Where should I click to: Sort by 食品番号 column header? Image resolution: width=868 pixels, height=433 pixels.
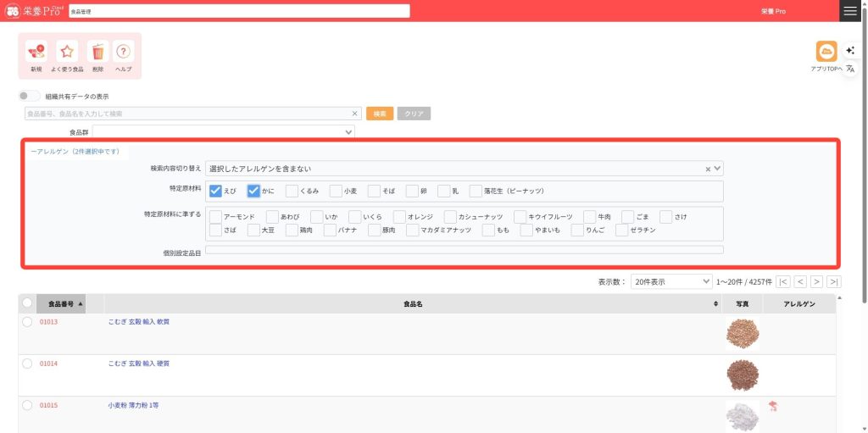click(x=65, y=303)
